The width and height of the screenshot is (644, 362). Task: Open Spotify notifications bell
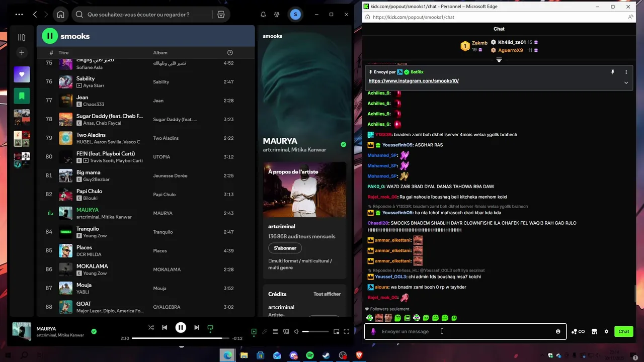pyautogui.click(x=263, y=15)
